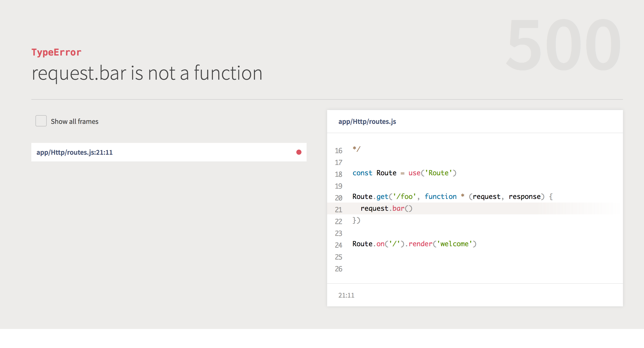
Task: Click the error message request.bar is not a function
Action: pos(147,73)
